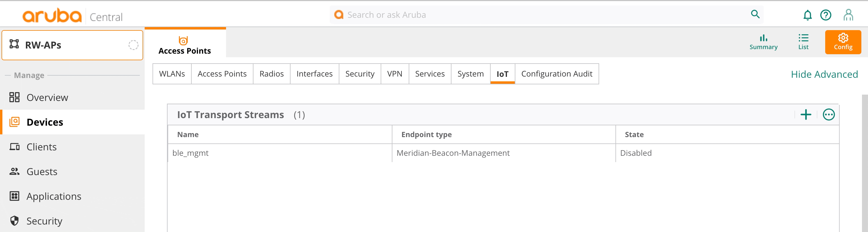Switch to WLANs tab
Image resolution: width=868 pixels, height=232 pixels.
(x=172, y=74)
